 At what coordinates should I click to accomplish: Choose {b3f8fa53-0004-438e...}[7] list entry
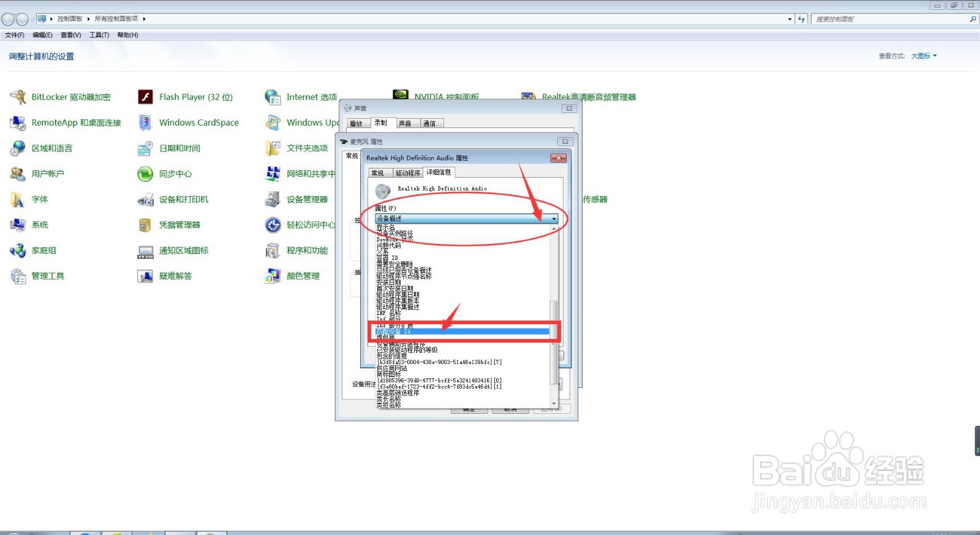point(462,362)
